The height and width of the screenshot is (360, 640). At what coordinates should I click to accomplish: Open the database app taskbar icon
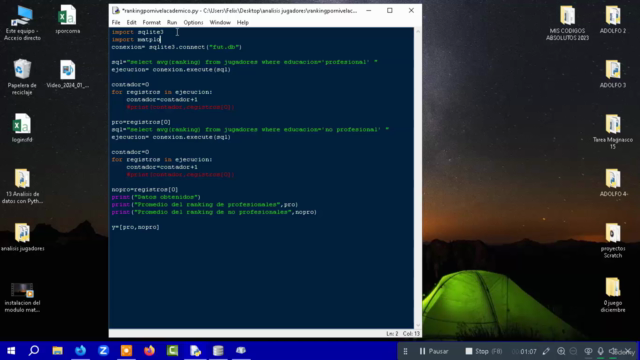218,351
